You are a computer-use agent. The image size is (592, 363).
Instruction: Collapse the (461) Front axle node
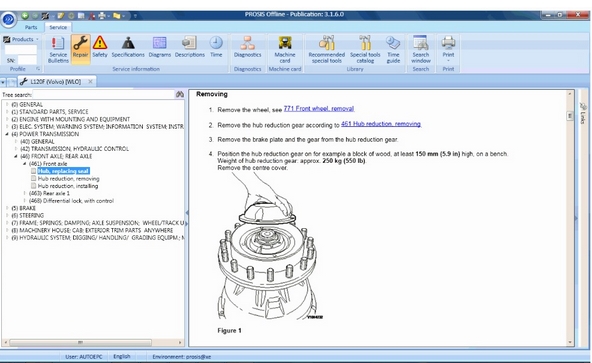tap(25, 164)
